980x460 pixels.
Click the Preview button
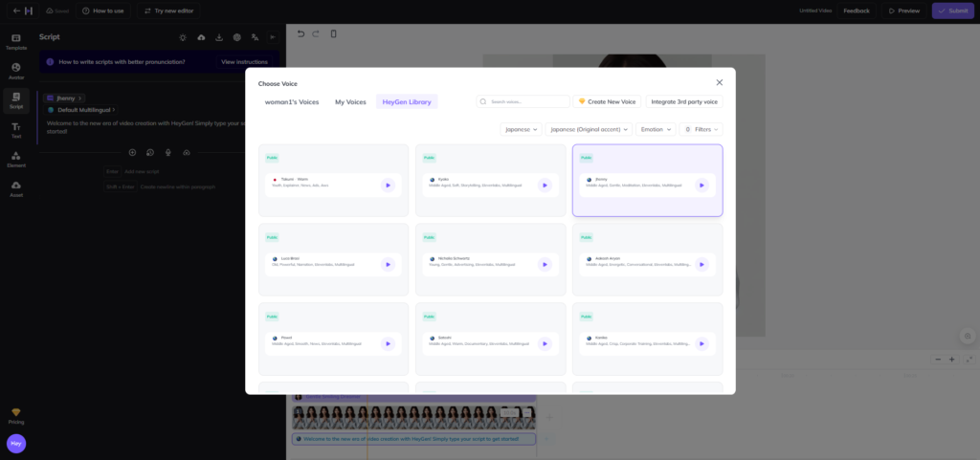pyautogui.click(x=903, y=11)
